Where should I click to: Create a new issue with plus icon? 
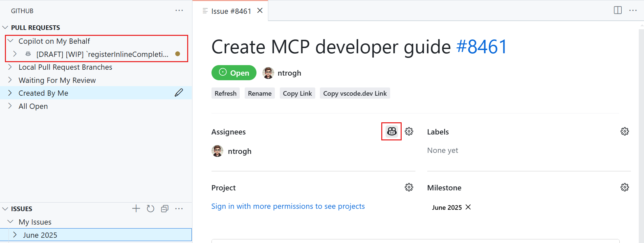(136, 208)
